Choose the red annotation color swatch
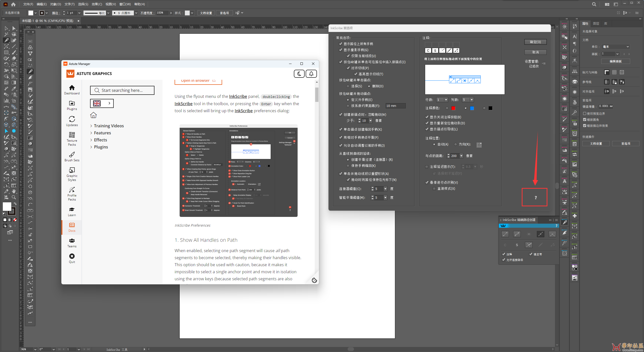Viewport: 644px width, 352px height. [x=453, y=108]
